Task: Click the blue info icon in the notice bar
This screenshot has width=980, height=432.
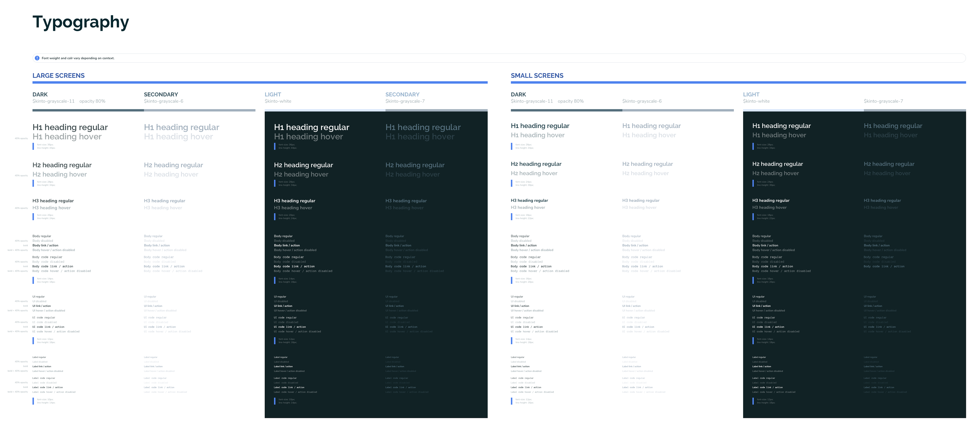Action: (x=37, y=58)
